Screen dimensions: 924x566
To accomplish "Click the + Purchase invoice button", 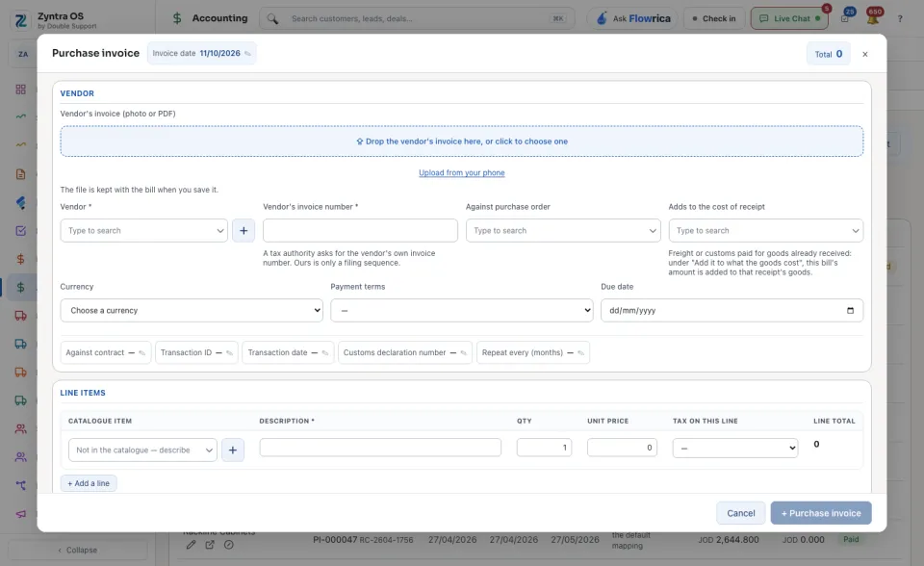I will tap(821, 513).
